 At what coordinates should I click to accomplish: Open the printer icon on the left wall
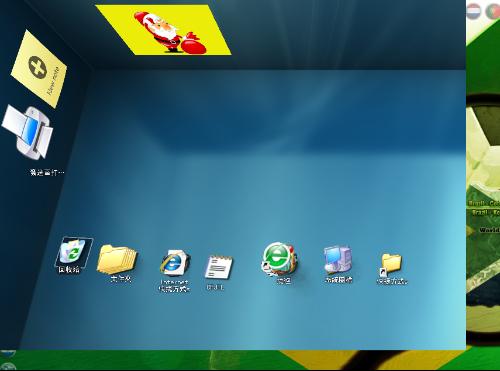click(27, 132)
